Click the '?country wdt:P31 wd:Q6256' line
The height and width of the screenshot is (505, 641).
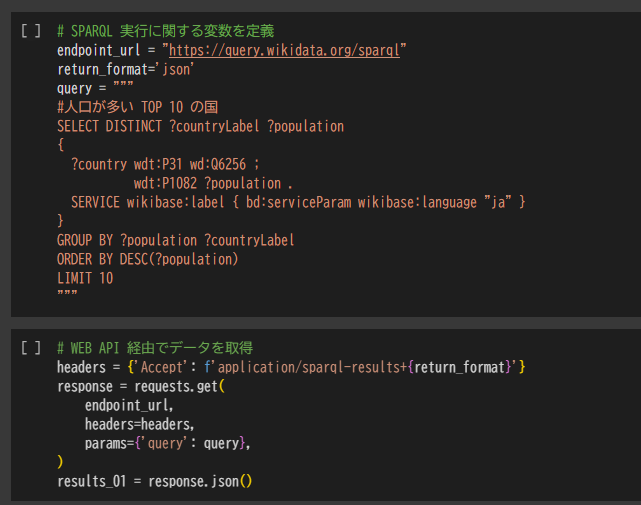click(x=165, y=164)
